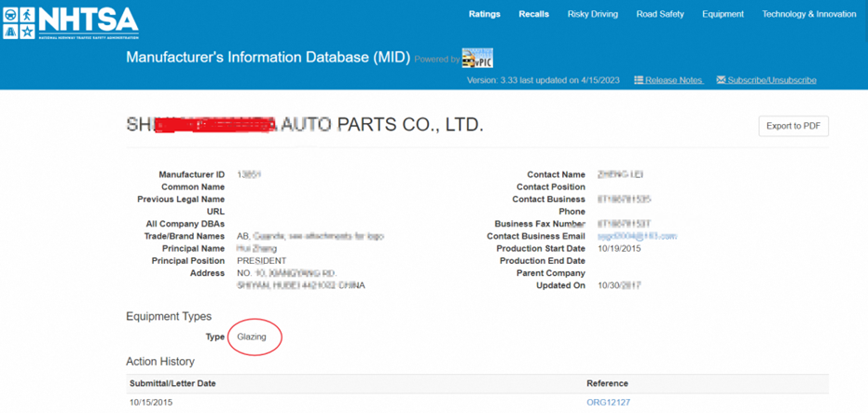Screen dimensions: 868x413
Task: Select the Trade/Brand Names label
Action: (x=185, y=237)
